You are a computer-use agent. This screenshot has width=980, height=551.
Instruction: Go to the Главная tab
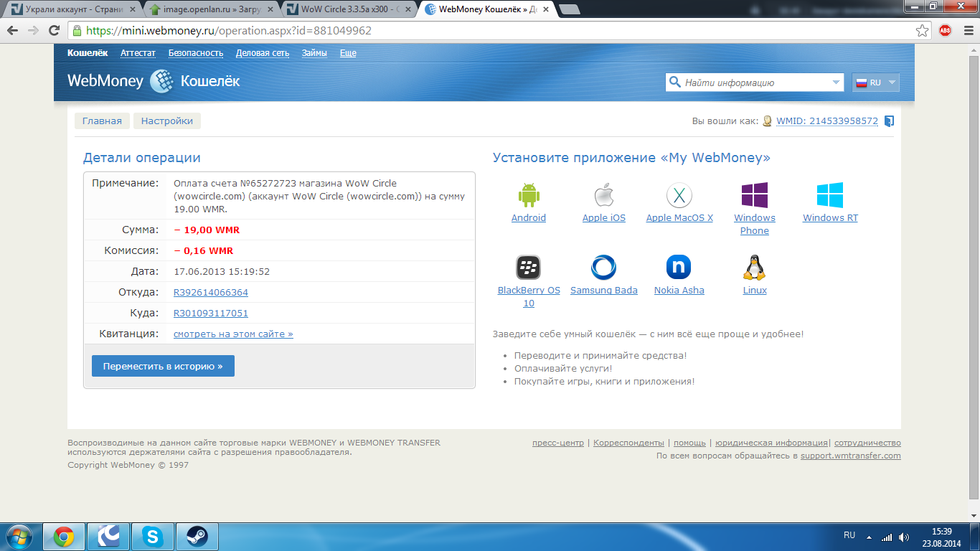pyautogui.click(x=102, y=121)
